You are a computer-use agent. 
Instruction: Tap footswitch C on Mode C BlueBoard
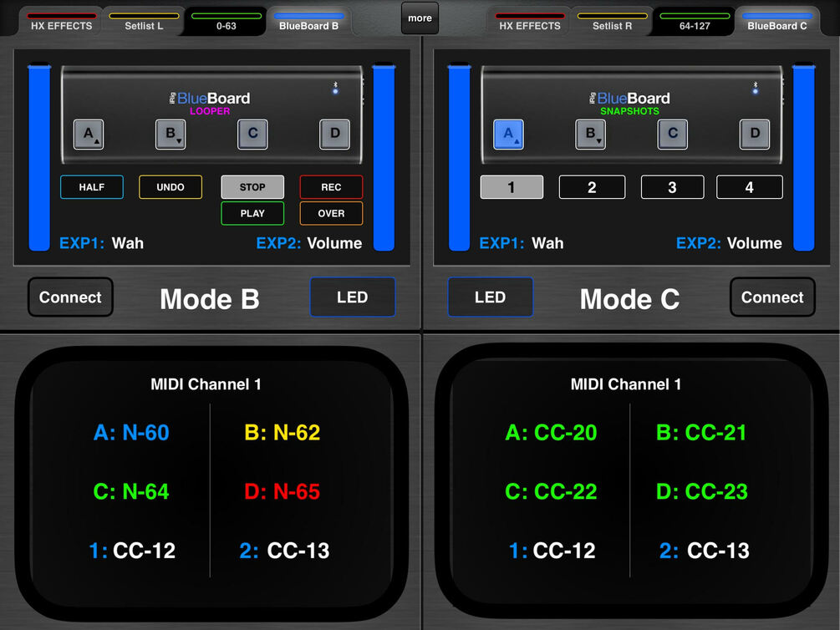(672, 134)
